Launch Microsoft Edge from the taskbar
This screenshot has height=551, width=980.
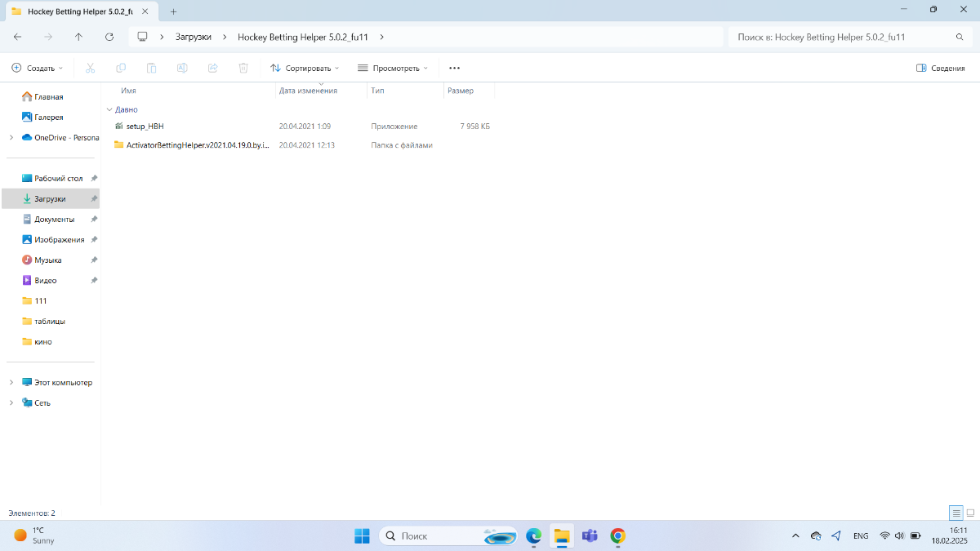(x=533, y=535)
